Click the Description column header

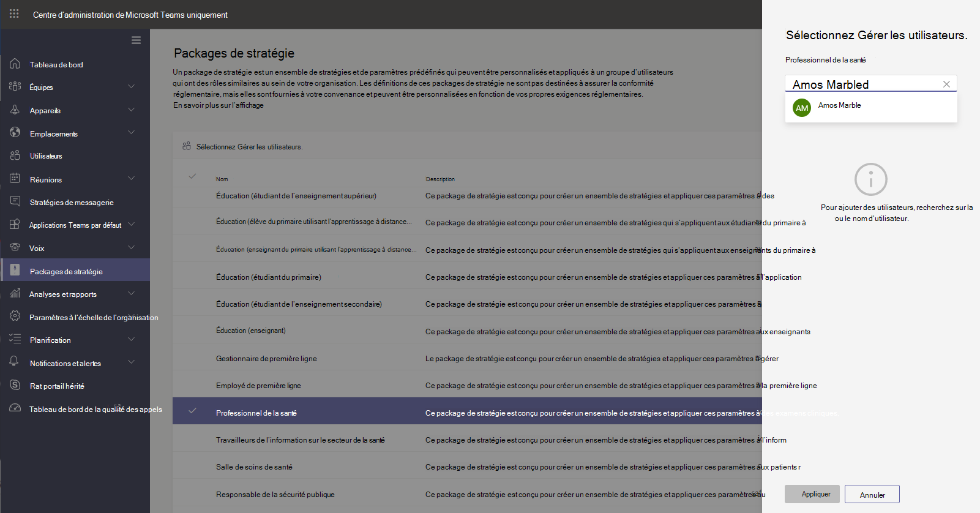(x=440, y=179)
